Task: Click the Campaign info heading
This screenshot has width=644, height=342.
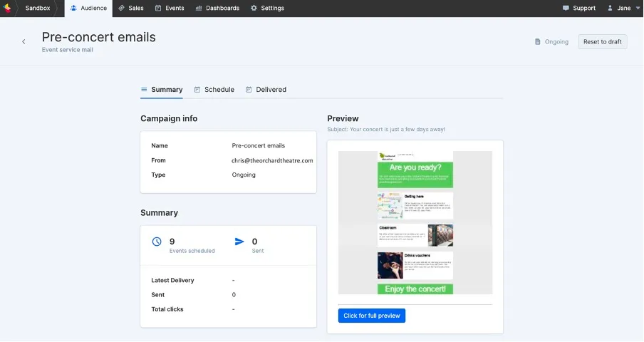Action: 169,119
